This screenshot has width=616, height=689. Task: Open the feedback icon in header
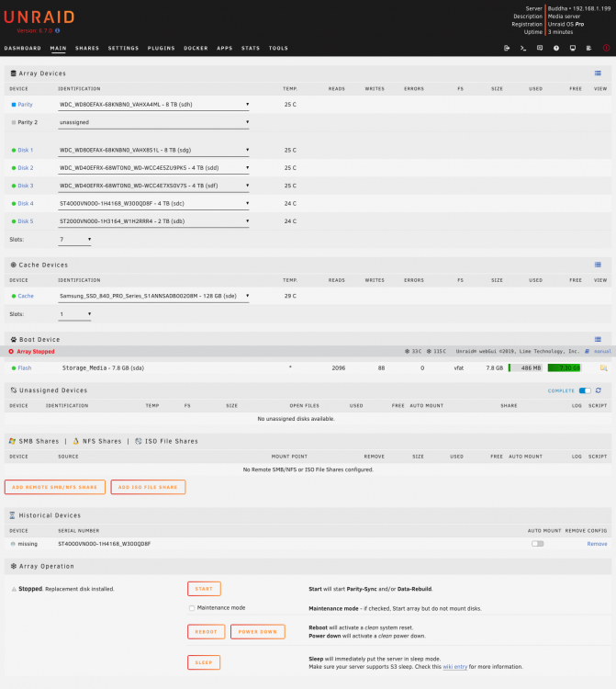[540, 48]
